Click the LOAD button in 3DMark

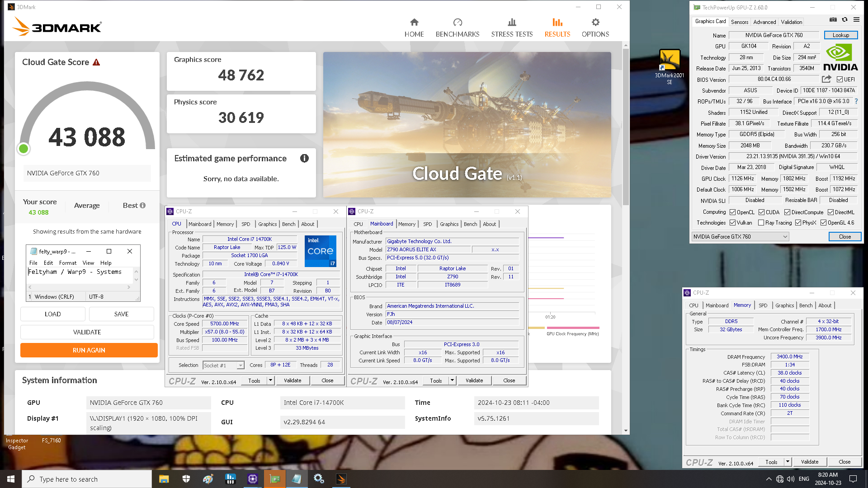[53, 314]
